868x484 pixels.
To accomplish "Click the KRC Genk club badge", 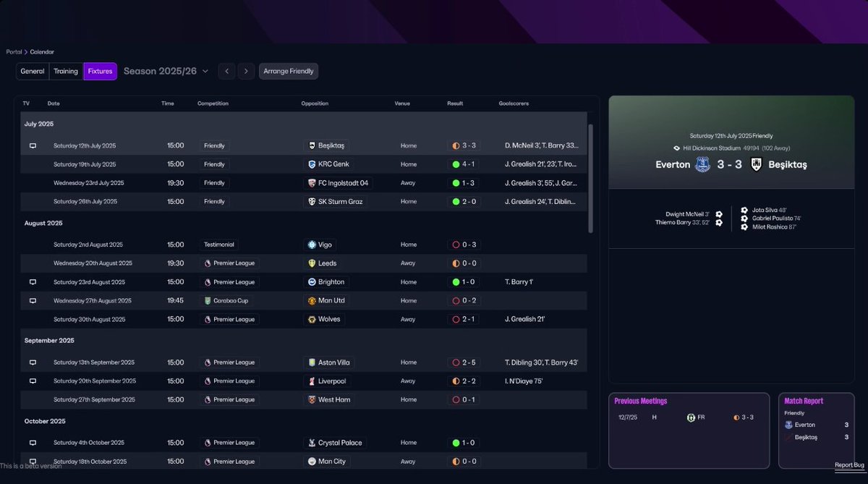I will (312, 164).
